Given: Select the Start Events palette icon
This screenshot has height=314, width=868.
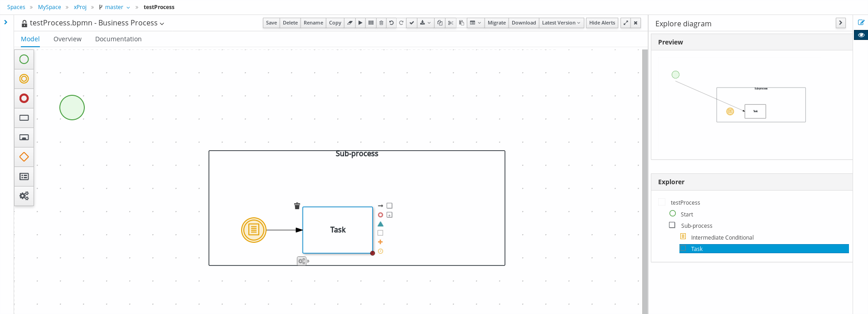Looking at the screenshot, I should click(24, 59).
